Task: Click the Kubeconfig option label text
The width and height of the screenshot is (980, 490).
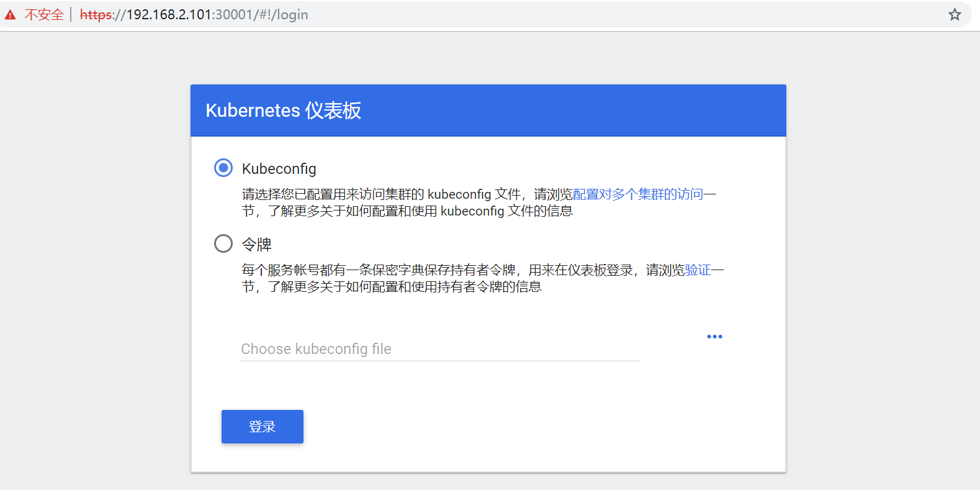Action: click(x=279, y=169)
